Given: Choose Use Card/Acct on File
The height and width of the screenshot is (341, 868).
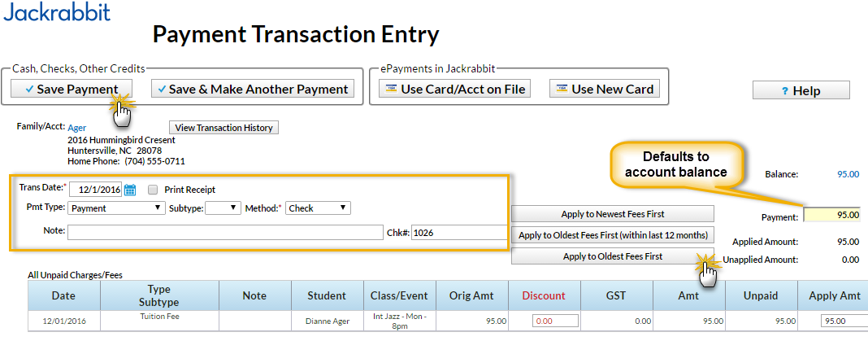Looking at the screenshot, I should [455, 89].
